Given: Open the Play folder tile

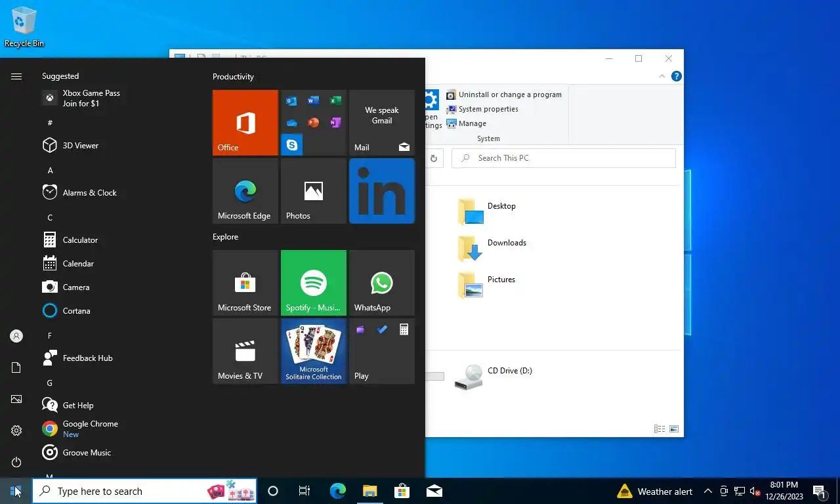Looking at the screenshot, I should 382,351.
